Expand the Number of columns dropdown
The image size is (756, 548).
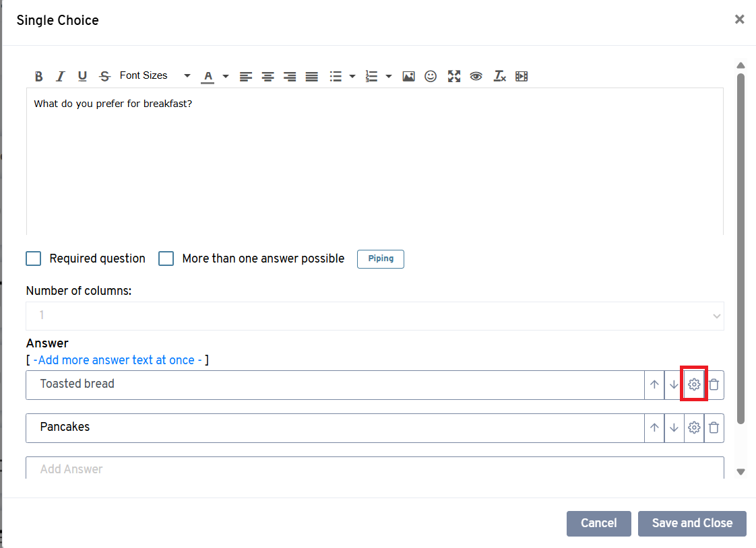pos(375,315)
